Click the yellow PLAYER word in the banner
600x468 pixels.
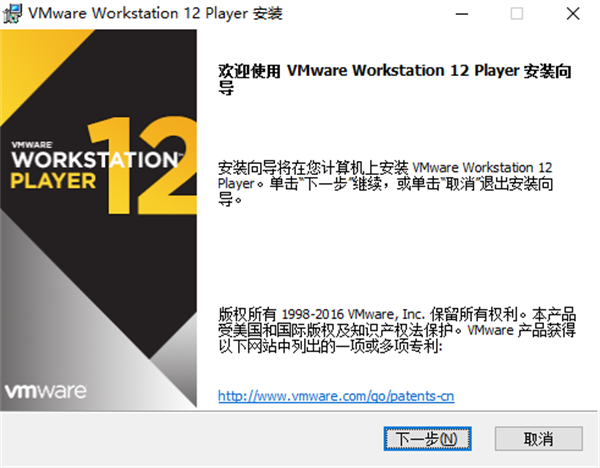53,181
